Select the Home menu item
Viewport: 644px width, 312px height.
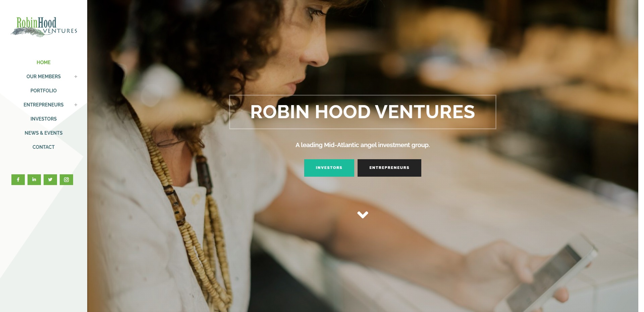tap(44, 62)
